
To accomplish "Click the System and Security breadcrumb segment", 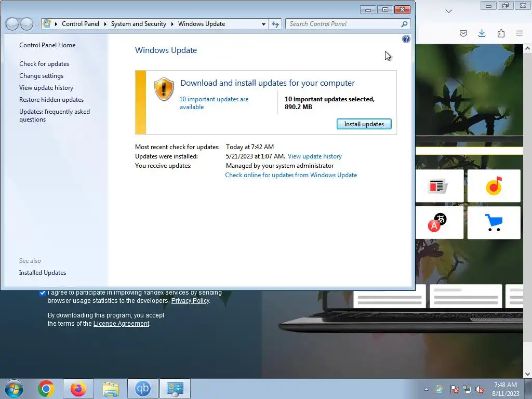I will [x=138, y=24].
